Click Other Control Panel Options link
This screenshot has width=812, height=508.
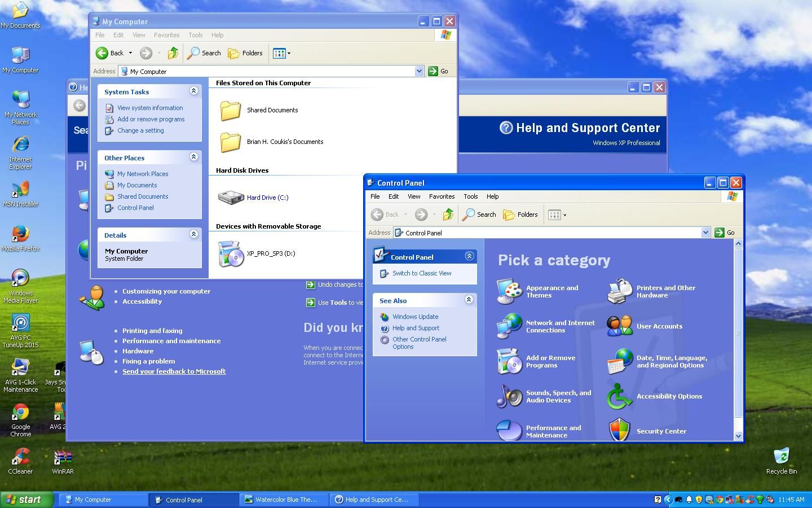coord(419,343)
